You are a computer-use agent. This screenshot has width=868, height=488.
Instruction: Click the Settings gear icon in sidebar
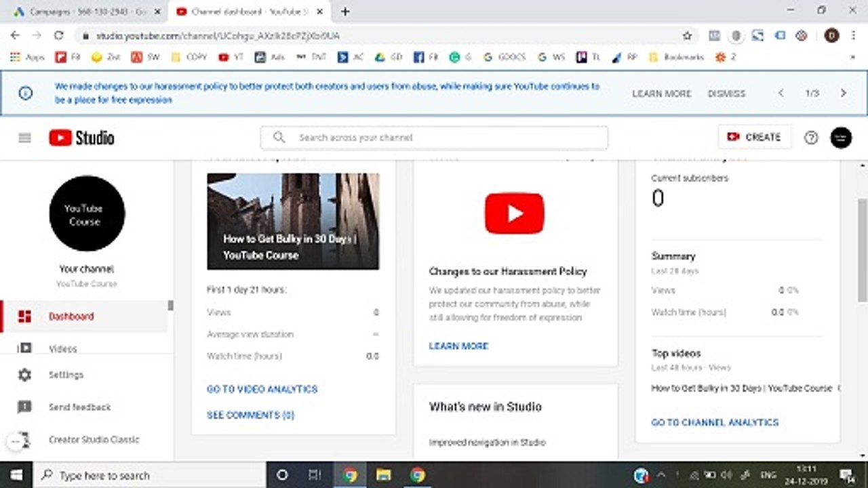coord(24,375)
